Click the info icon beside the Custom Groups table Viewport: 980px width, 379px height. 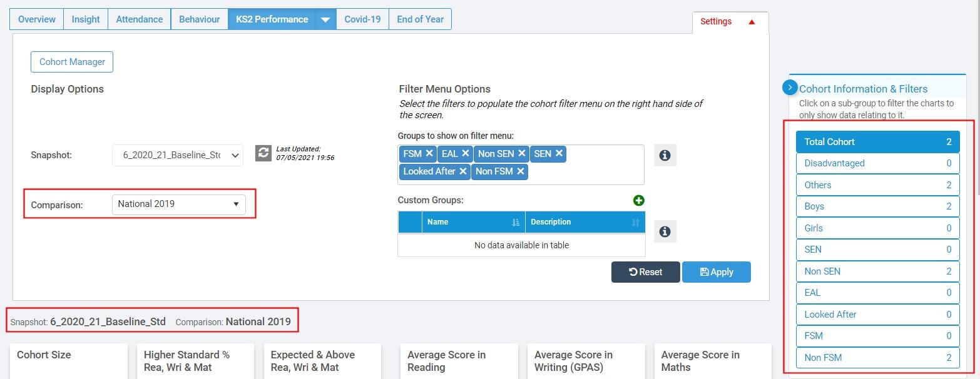[665, 231]
